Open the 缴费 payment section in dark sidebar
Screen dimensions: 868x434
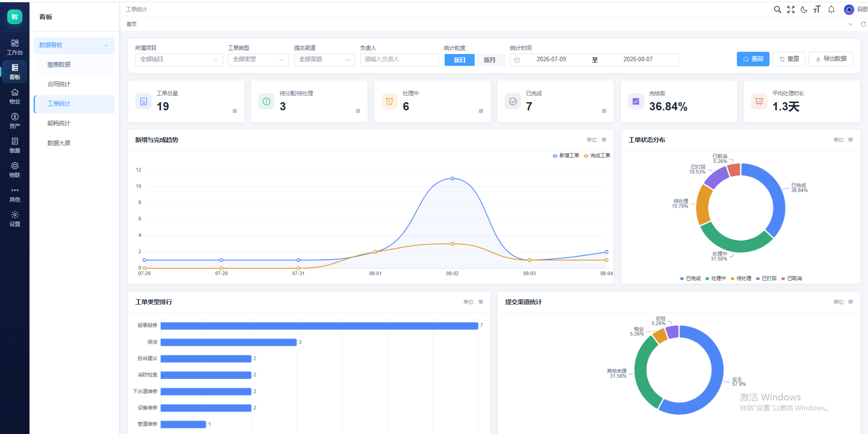pos(15,145)
